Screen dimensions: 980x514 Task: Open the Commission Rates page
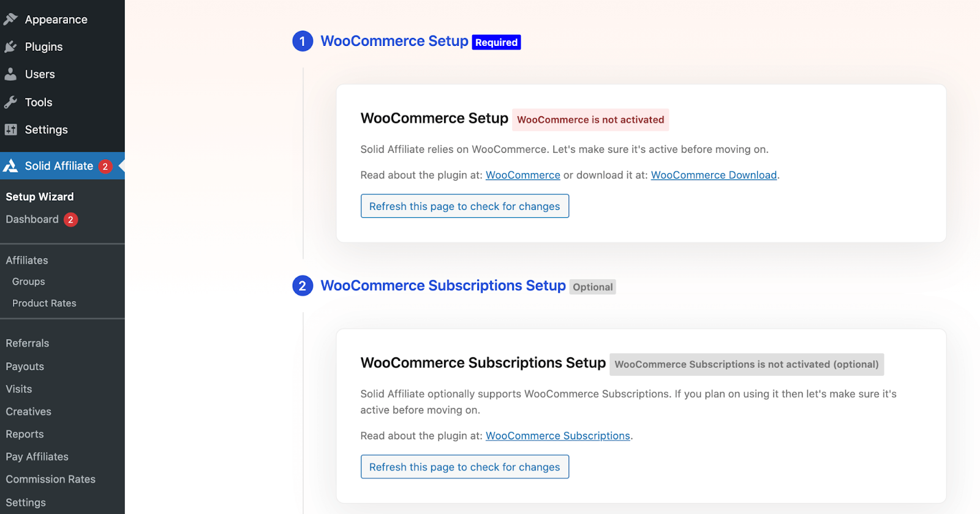coord(51,479)
